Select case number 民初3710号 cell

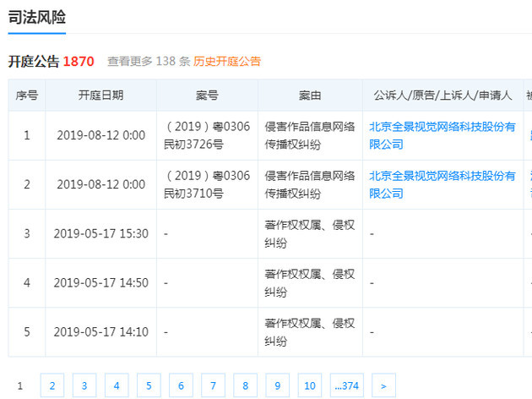point(207,185)
